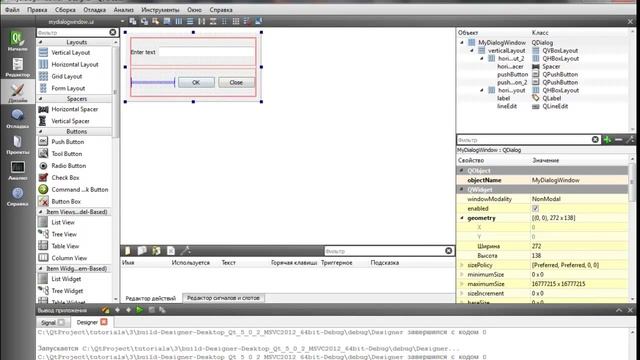
Task: Open the Отладка (Debug) mode in sidebar
Action: coord(17,118)
